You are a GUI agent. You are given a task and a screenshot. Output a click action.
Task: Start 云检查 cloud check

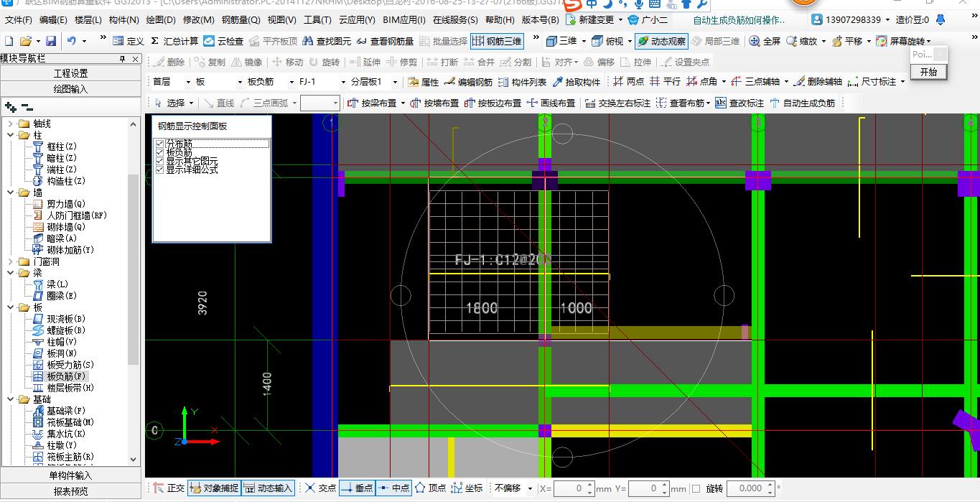point(223,41)
